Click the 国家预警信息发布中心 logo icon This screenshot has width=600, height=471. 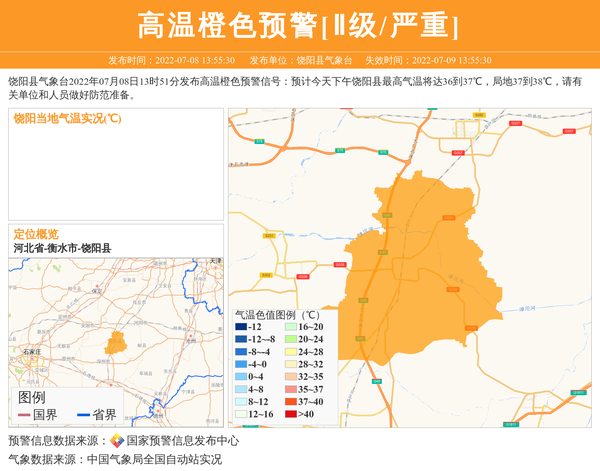point(117,440)
